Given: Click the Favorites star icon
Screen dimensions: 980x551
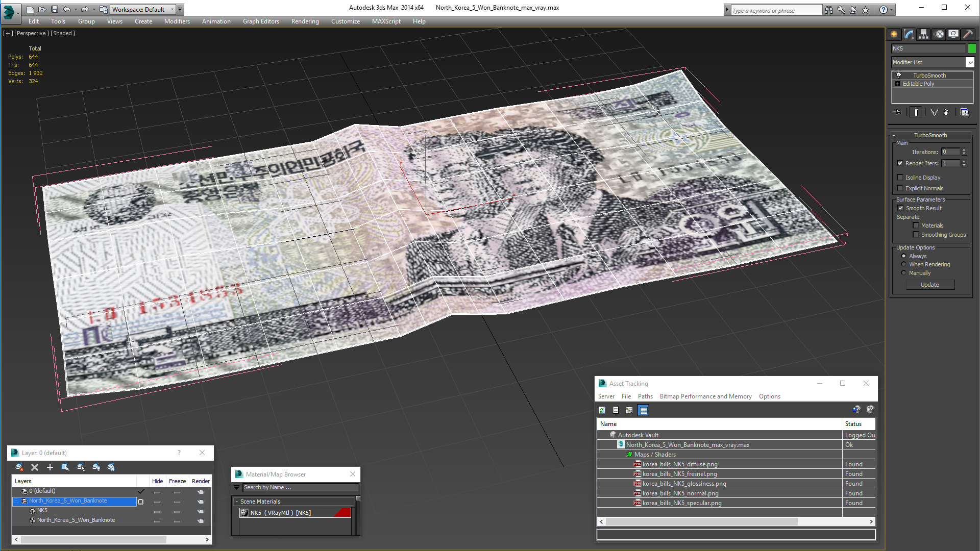Looking at the screenshot, I should pyautogui.click(x=866, y=10).
